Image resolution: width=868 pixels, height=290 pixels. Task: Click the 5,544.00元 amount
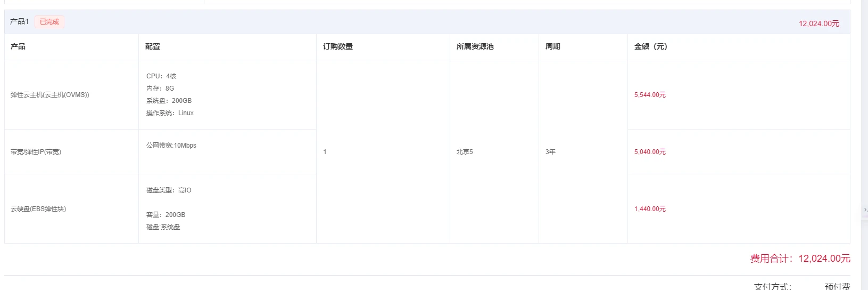(x=650, y=95)
